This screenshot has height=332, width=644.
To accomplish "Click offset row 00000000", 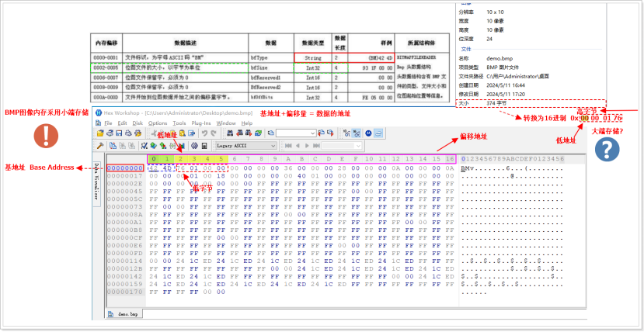I will point(125,168).
